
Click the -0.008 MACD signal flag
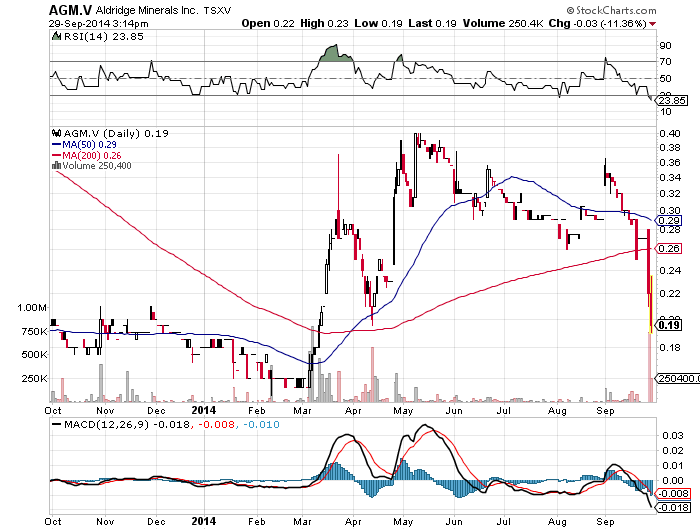[674, 493]
